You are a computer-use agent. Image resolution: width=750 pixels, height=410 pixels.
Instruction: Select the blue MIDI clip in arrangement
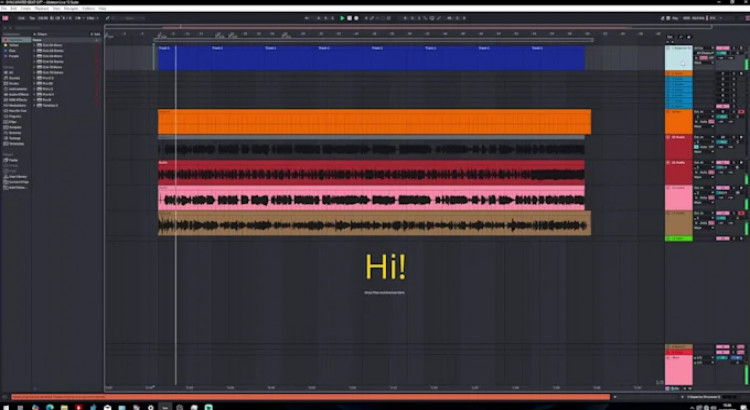click(370, 60)
